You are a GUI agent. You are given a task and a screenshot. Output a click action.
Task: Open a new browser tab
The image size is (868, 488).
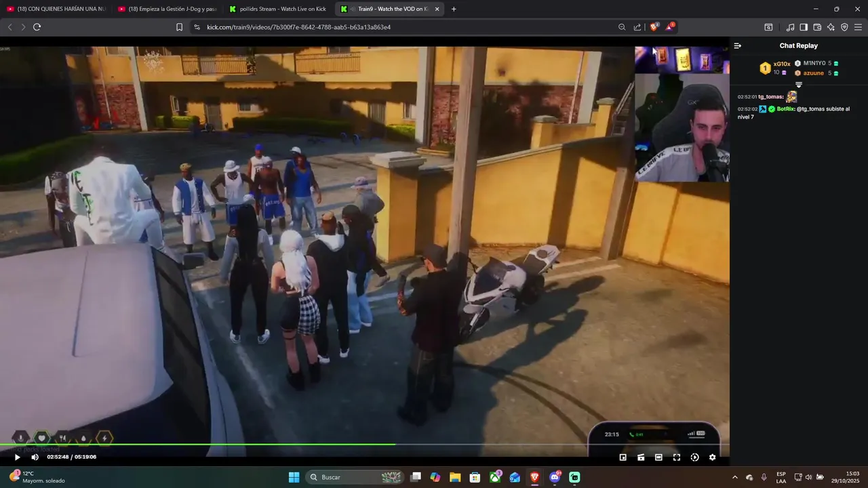coord(454,9)
